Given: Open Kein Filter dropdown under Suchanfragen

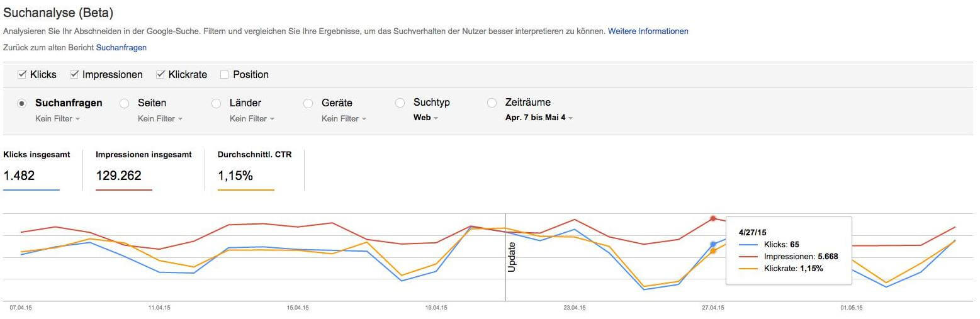Looking at the screenshot, I should tap(58, 118).
